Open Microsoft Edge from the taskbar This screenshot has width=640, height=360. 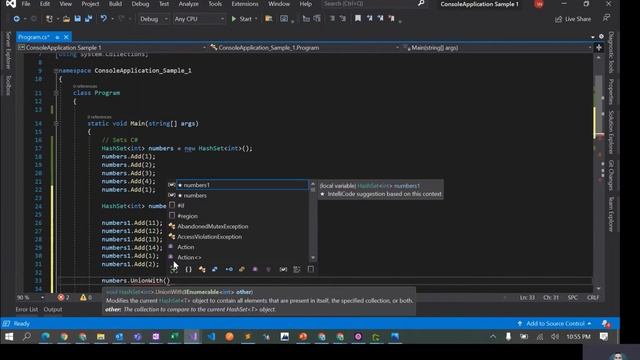click(x=45, y=337)
